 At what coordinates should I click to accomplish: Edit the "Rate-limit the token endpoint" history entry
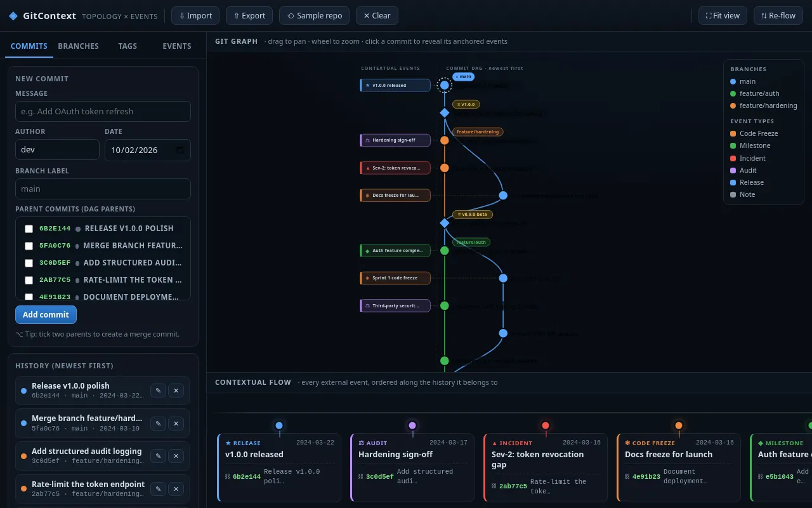click(x=159, y=489)
